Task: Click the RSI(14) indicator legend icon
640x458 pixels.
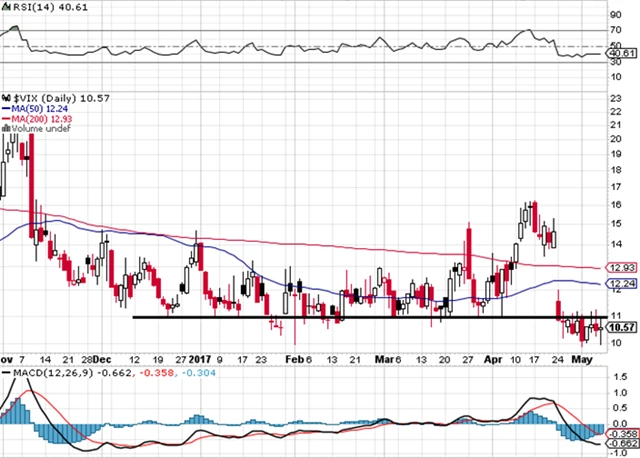Action: pos(4,9)
